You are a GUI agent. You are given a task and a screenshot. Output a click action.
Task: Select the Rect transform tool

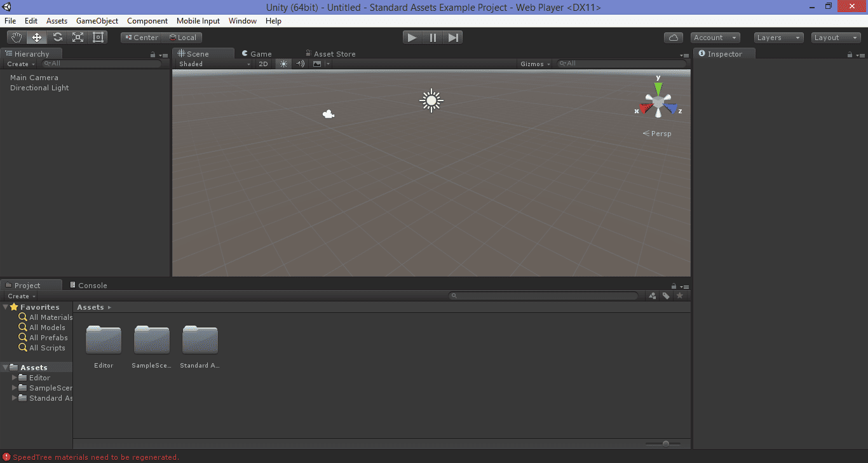pos(98,38)
